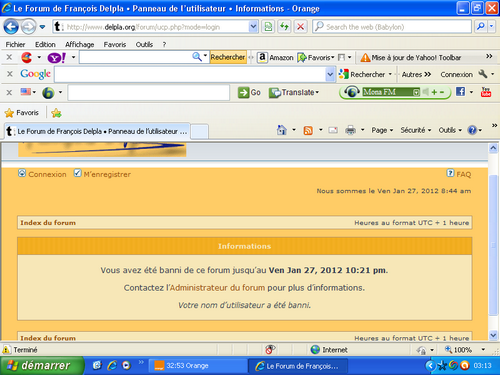The width and height of the screenshot is (500, 375).
Task: Open the Favoris menu in menu bar
Action: pos(115,44)
